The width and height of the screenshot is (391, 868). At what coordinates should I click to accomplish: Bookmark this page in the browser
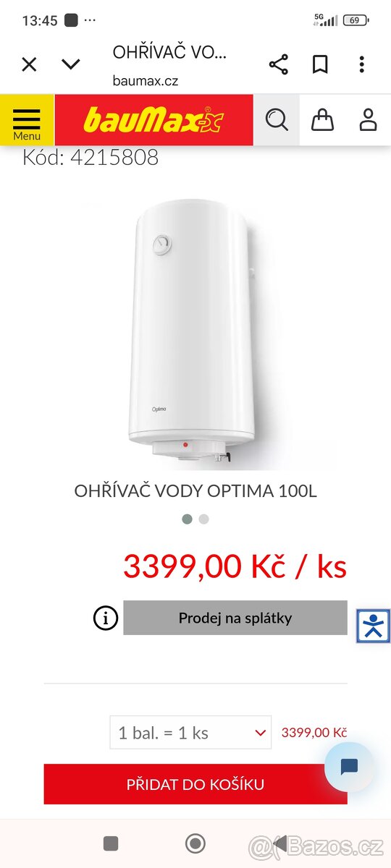[x=320, y=64]
